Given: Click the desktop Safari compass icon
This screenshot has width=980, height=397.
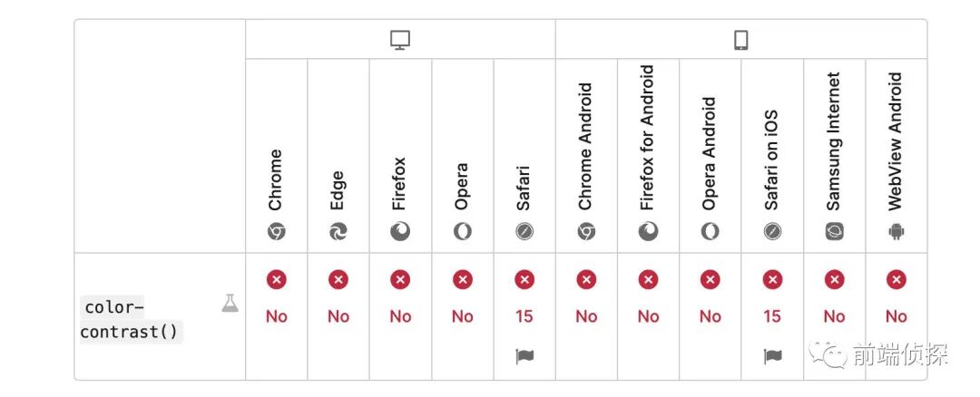Looking at the screenshot, I should coord(524,232).
